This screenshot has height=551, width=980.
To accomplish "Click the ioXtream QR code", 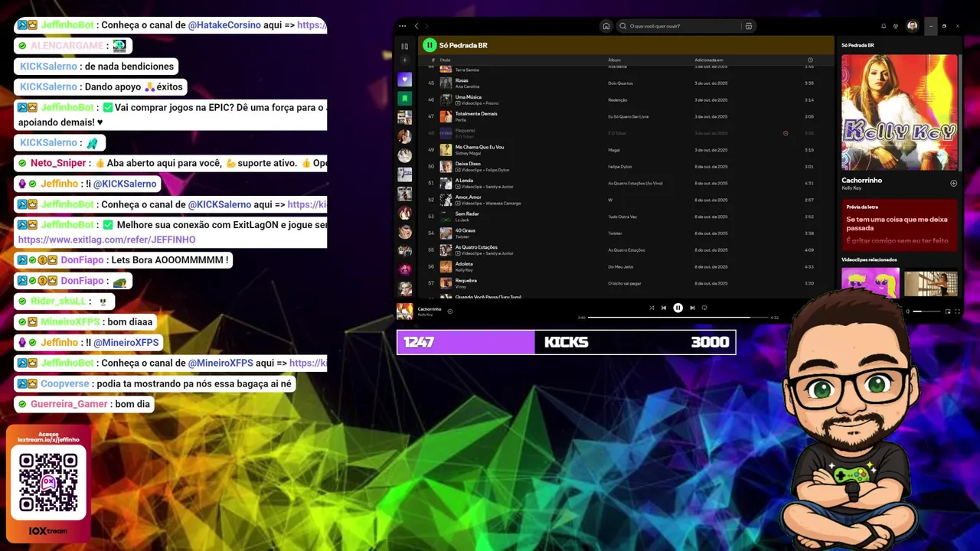I will click(x=48, y=482).
